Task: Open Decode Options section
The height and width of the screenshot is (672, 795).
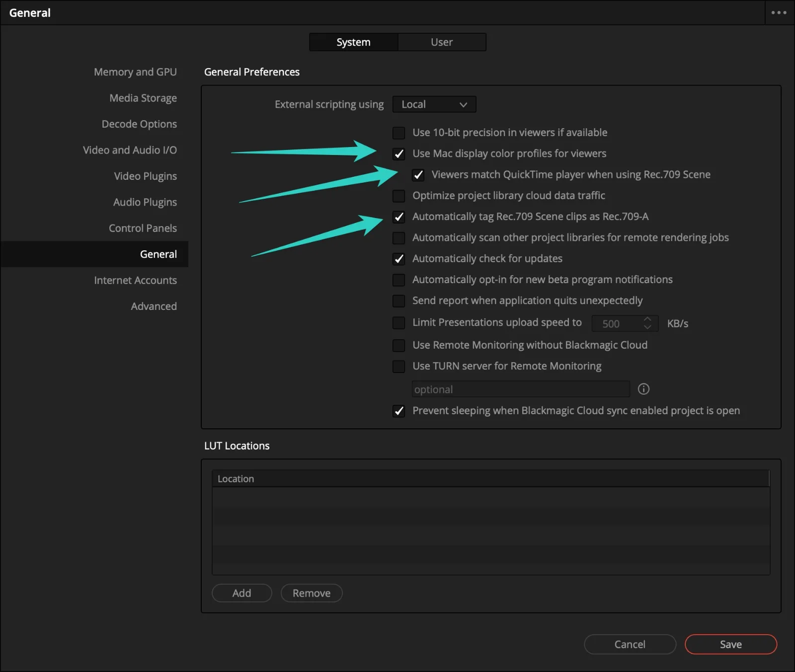Action: (x=139, y=124)
